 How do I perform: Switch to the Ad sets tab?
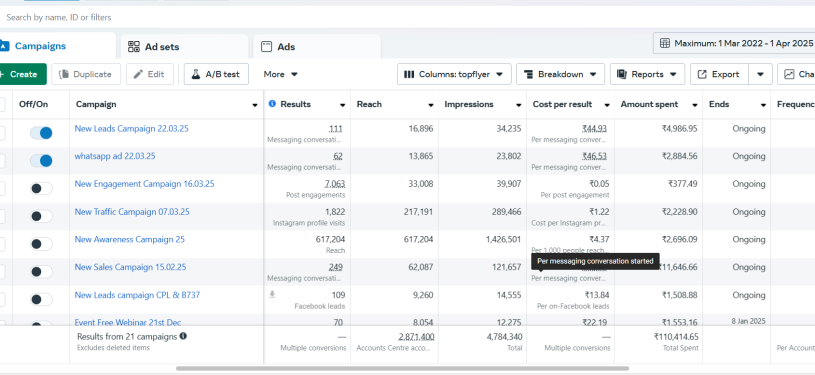(x=184, y=47)
